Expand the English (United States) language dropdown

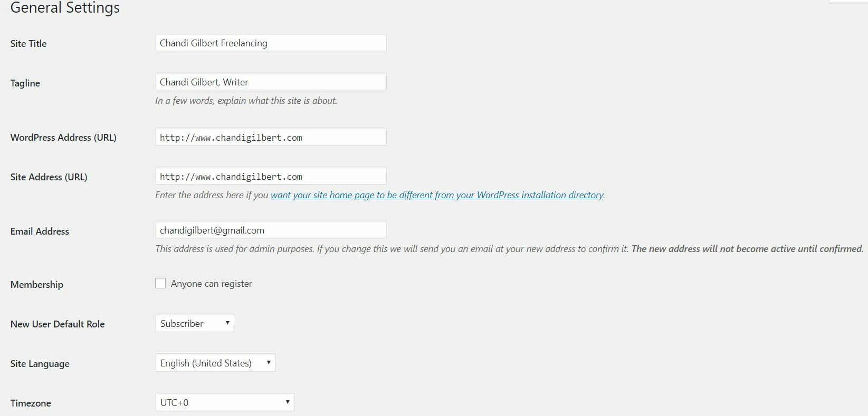tap(215, 363)
